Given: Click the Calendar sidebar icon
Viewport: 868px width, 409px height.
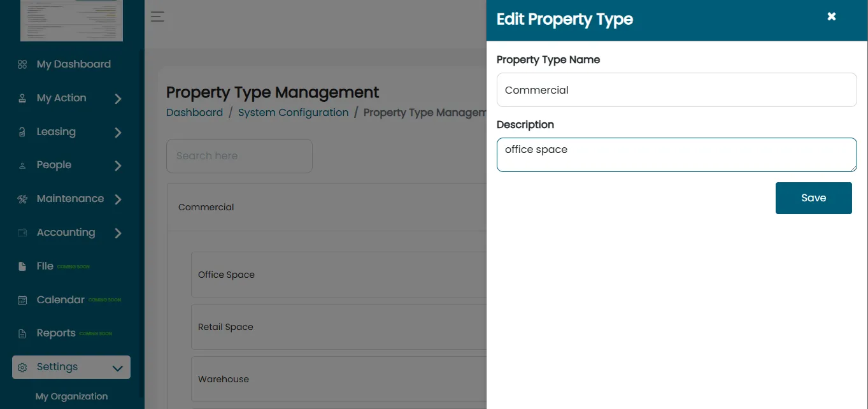Looking at the screenshot, I should coord(22,300).
